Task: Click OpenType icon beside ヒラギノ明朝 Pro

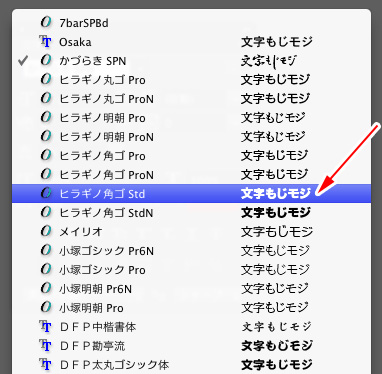Action: (46, 117)
